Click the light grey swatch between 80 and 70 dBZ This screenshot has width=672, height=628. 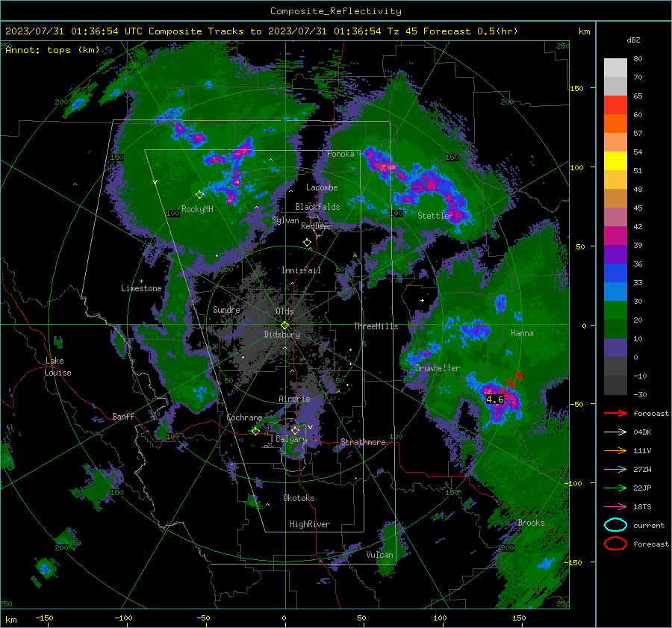tap(615, 68)
